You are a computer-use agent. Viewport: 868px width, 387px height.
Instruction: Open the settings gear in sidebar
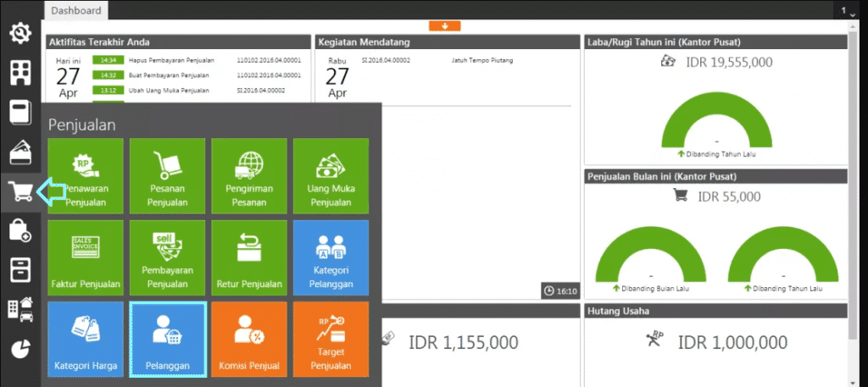click(20, 33)
